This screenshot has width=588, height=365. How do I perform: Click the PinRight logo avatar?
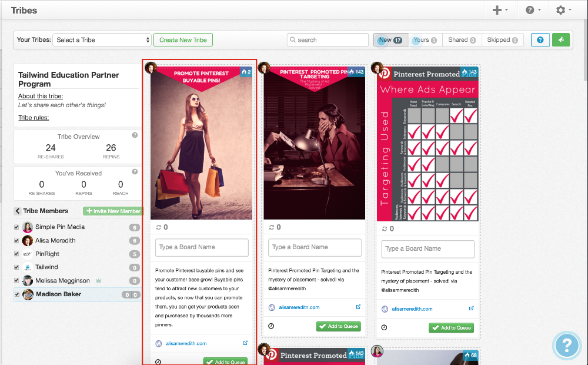tap(28, 254)
